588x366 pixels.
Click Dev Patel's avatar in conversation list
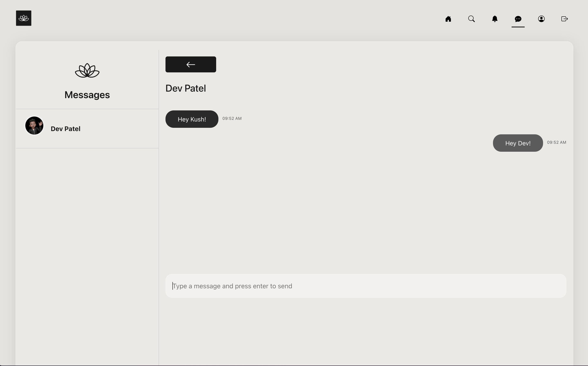[34, 126]
